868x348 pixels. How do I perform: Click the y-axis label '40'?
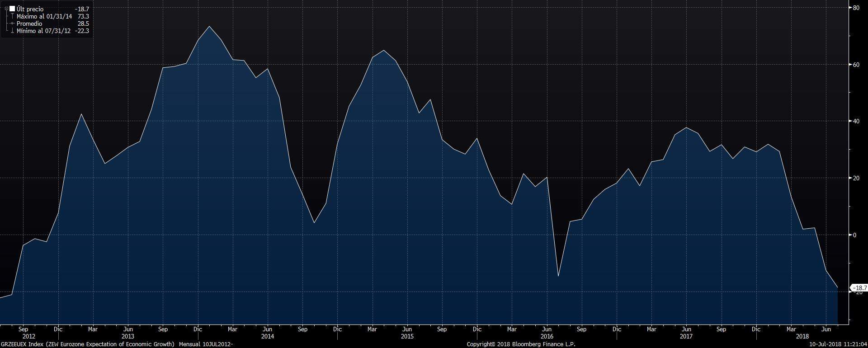click(x=856, y=121)
